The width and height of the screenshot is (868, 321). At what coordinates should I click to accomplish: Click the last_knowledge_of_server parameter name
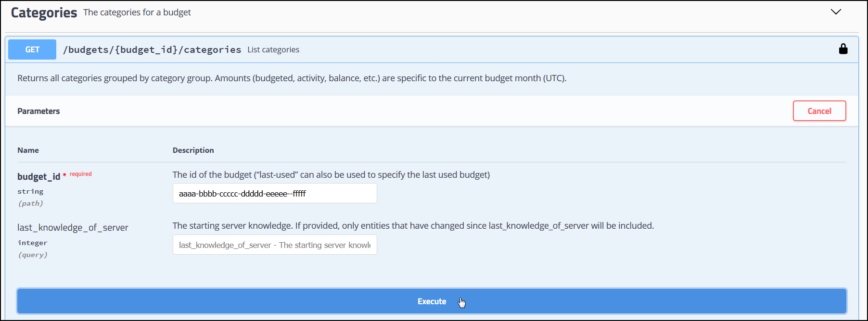pos(73,227)
